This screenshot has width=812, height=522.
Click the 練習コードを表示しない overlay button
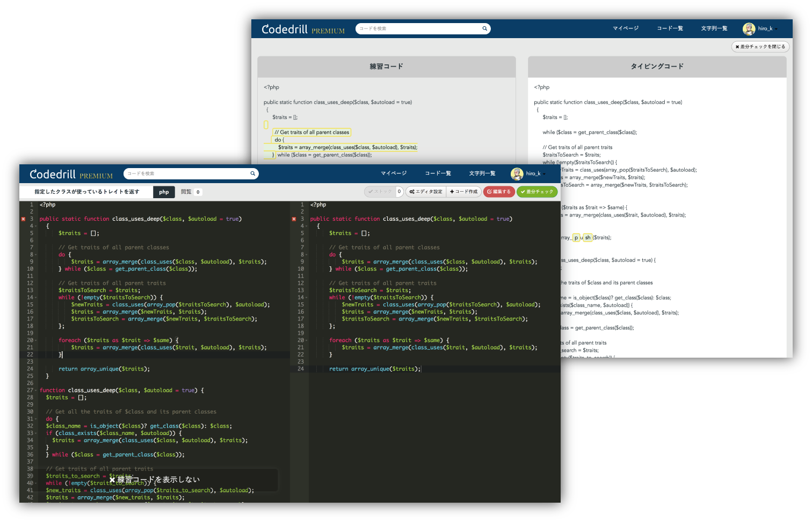(x=154, y=480)
